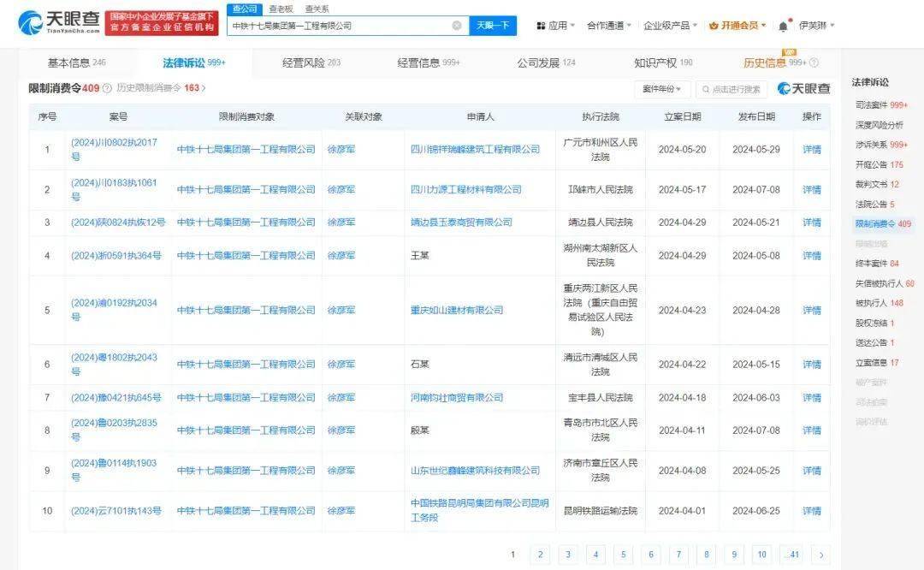
Task: Open the 案件年份 filter dropdown
Action: (661, 89)
